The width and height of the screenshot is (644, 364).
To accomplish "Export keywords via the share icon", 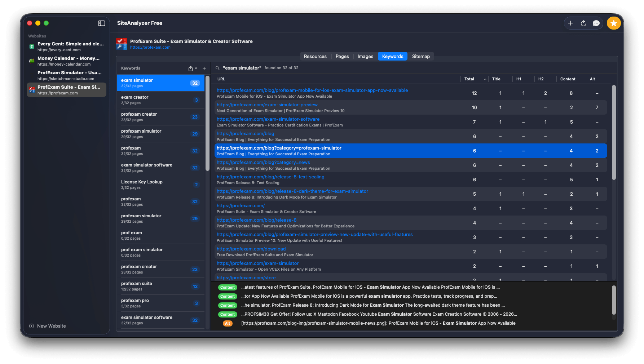I will (x=190, y=68).
